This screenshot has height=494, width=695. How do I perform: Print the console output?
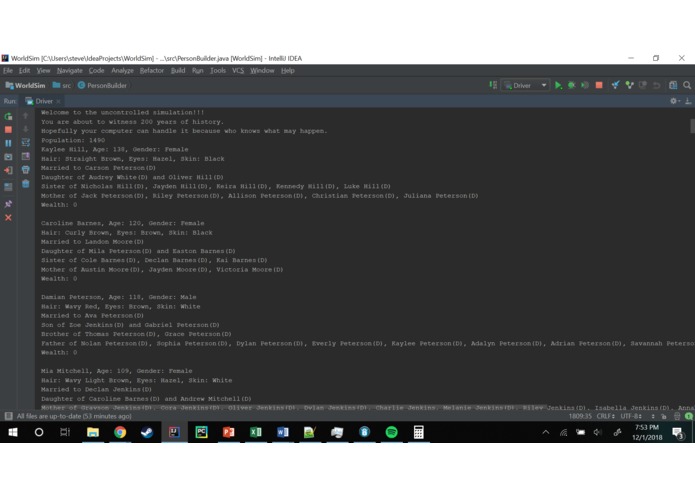[x=26, y=170]
